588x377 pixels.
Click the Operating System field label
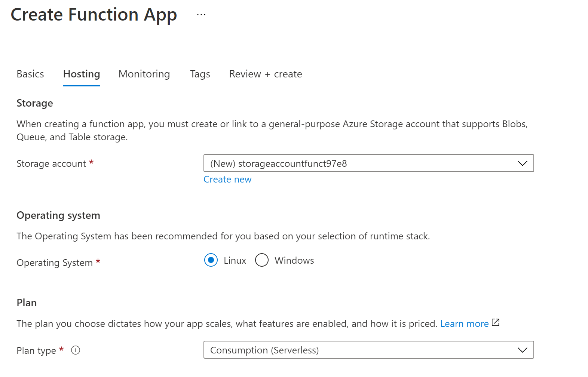(x=55, y=263)
